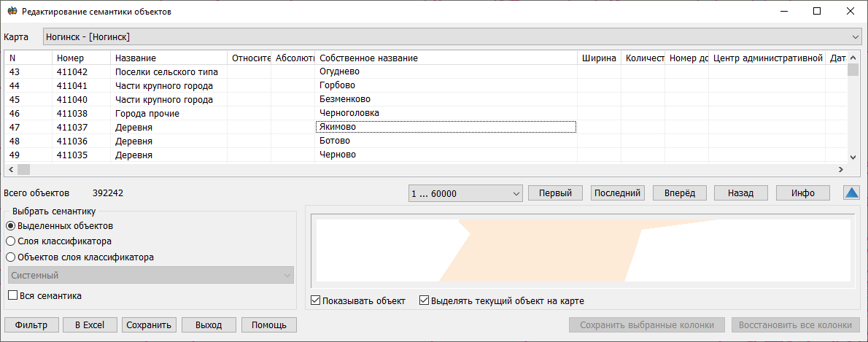Image resolution: width=868 pixels, height=342 pixels.
Task: Export table with 'В Excel' button
Action: coord(90,324)
